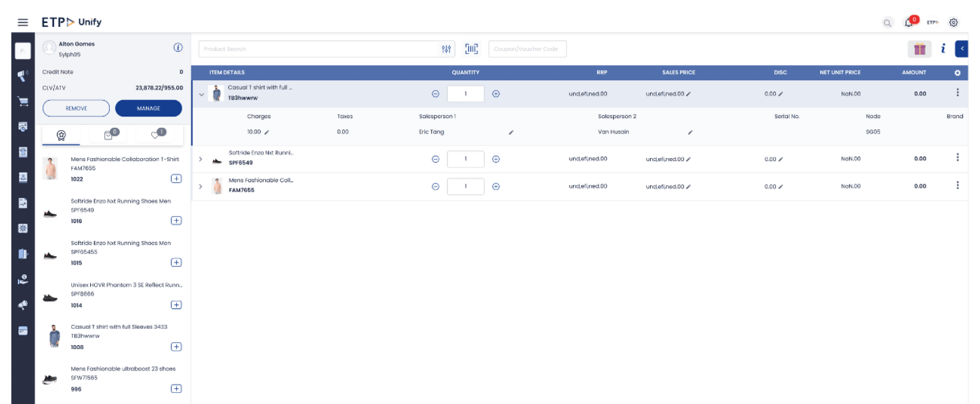Viewport: 980px width, 404px height.
Task: Expand the Mens Fashionable Coll row
Action: click(x=200, y=187)
